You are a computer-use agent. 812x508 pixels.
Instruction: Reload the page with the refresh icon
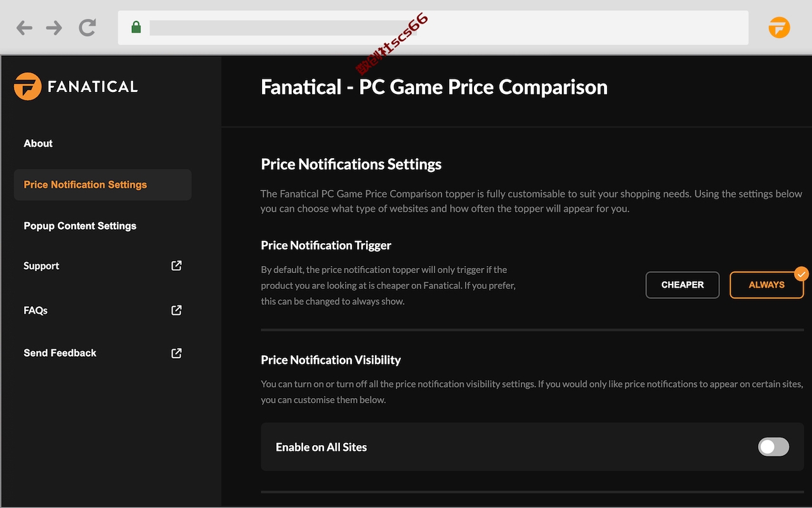(x=87, y=27)
